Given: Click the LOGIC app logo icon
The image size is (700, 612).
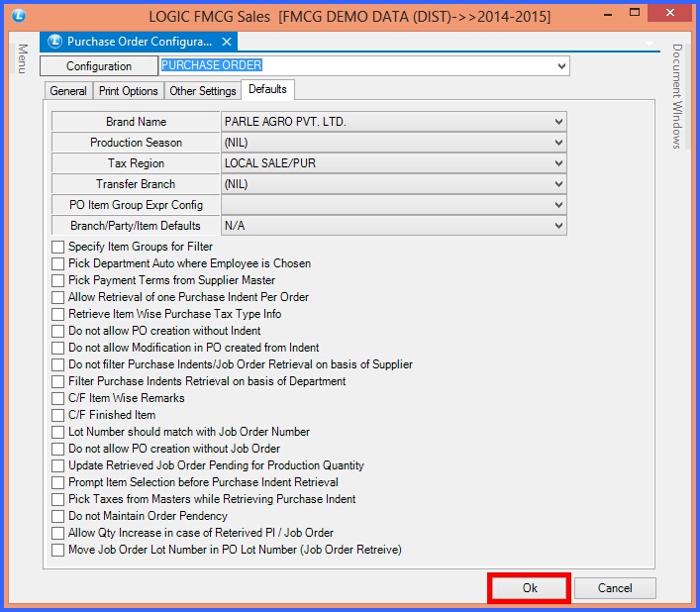Looking at the screenshot, I should coord(18,16).
